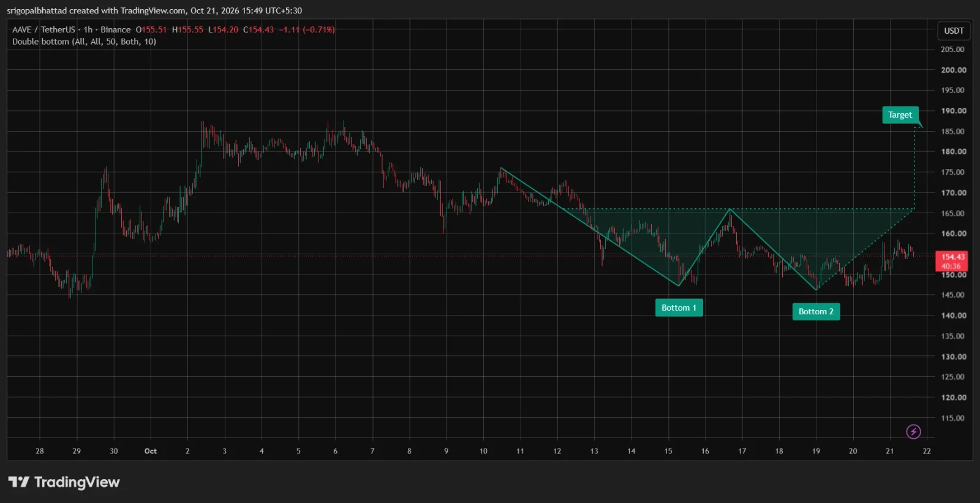Click the header text with creation timestamp
980x503 pixels.
pos(154,10)
